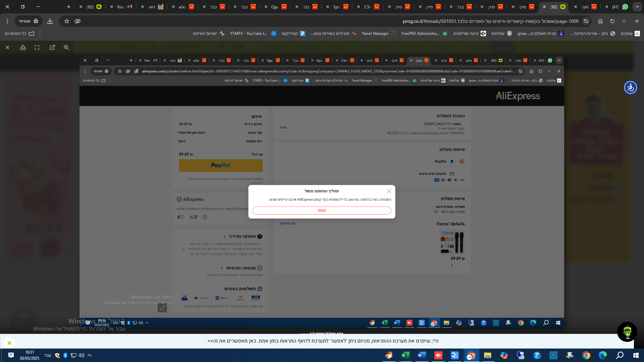Open the Panel Manager bookmark
This screenshot has height=362, width=644.
point(379,34)
